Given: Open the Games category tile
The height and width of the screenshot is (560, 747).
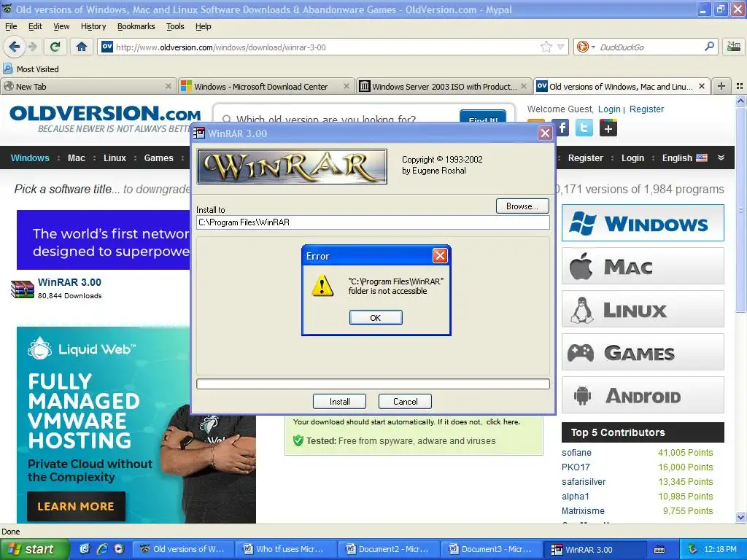Looking at the screenshot, I should [x=643, y=352].
